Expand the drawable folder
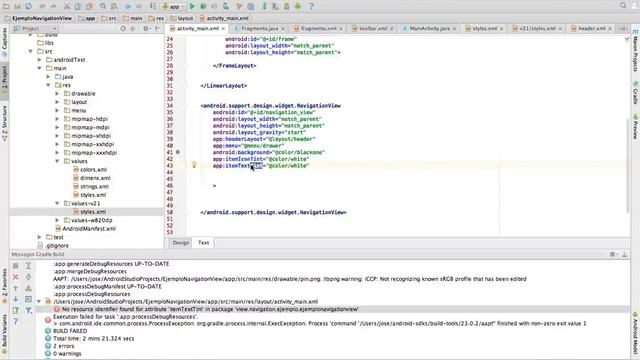Viewport: 640px width, 360px height. 57,93
